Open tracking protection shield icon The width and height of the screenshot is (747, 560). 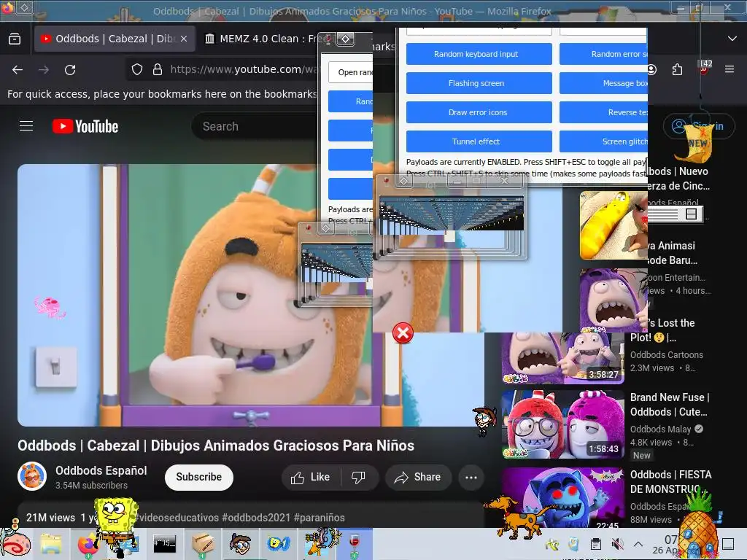pyautogui.click(x=137, y=69)
